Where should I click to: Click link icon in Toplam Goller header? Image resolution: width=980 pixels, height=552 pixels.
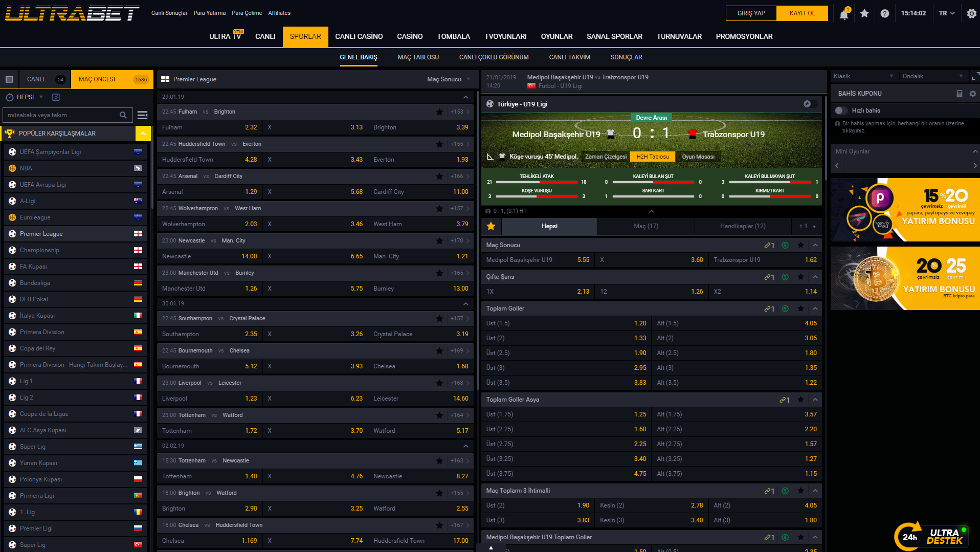pyautogui.click(x=769, y=308)
